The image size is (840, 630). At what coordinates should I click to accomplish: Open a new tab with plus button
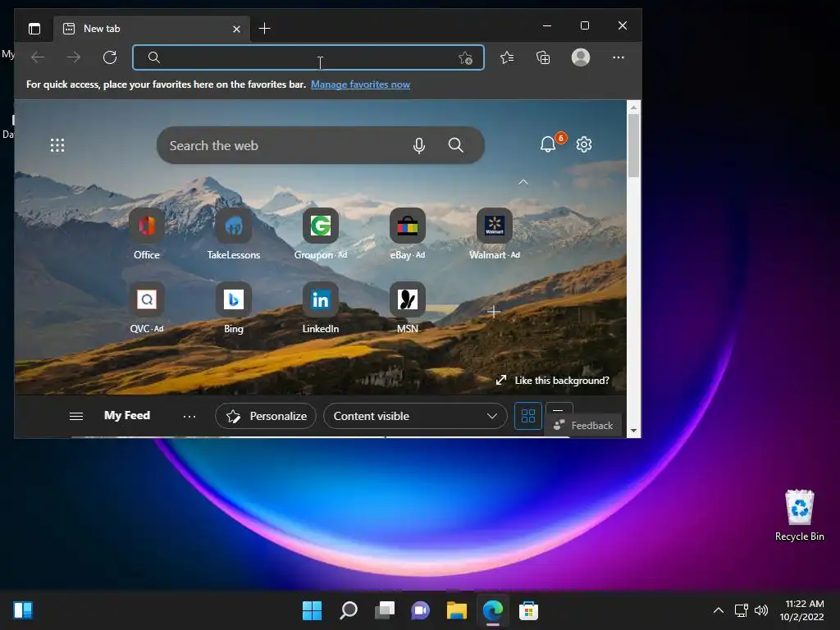(x=264, y=29)
